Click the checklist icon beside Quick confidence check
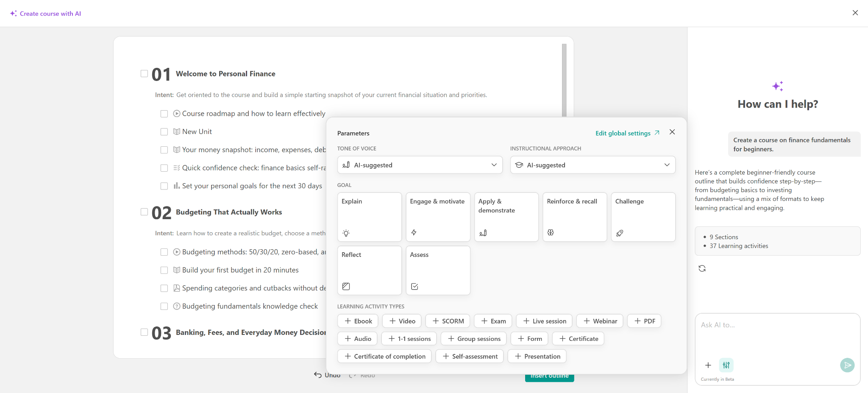This screenshot has width=868, height=393. point(177,168)
